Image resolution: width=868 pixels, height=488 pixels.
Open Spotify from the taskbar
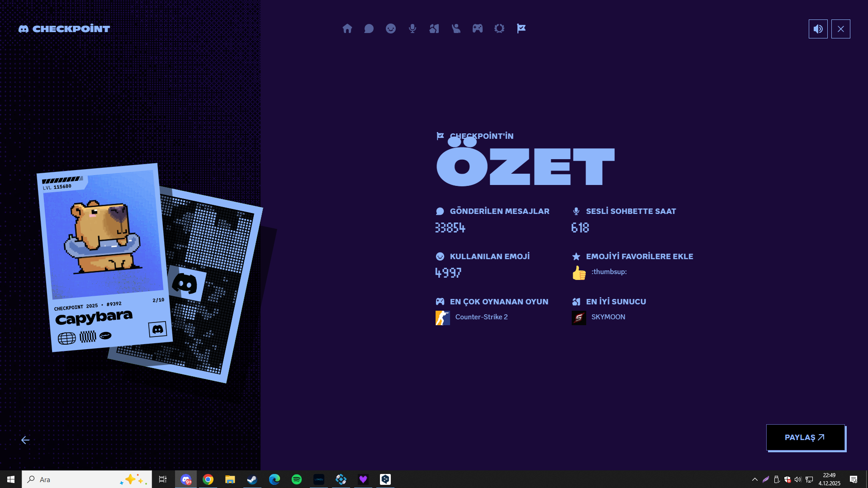pos(297,479)
